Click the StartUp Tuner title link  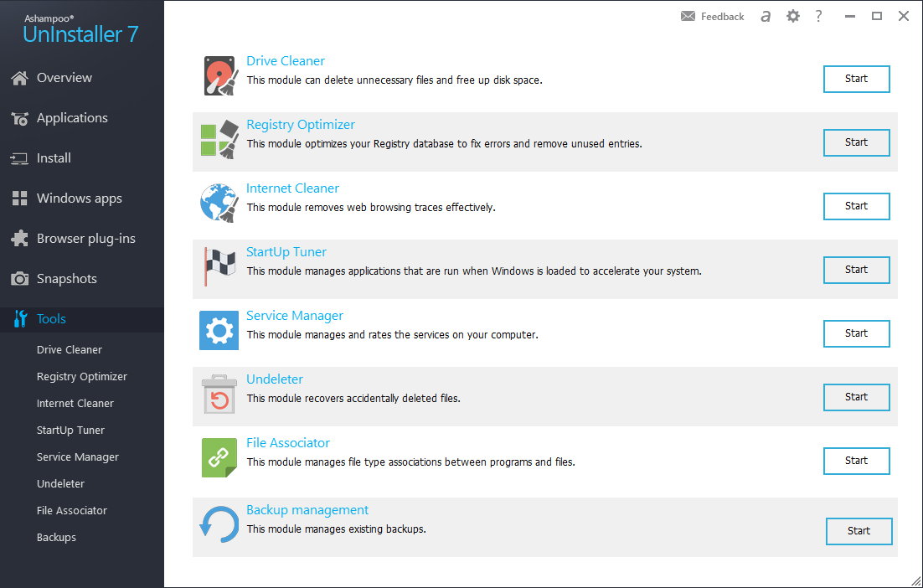[x=286, y=252]
